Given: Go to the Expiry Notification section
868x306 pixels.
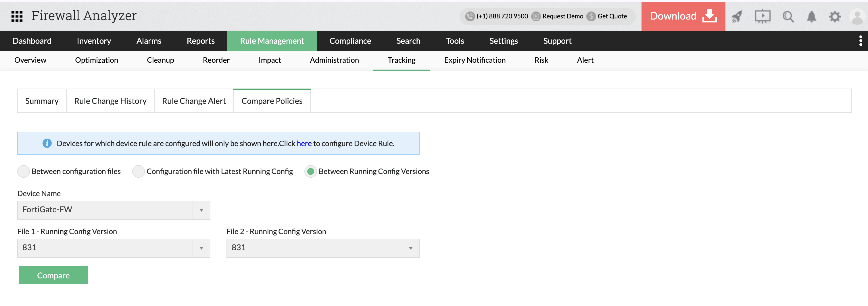Looking at the screenshot, I should click(x=475, y=60).
